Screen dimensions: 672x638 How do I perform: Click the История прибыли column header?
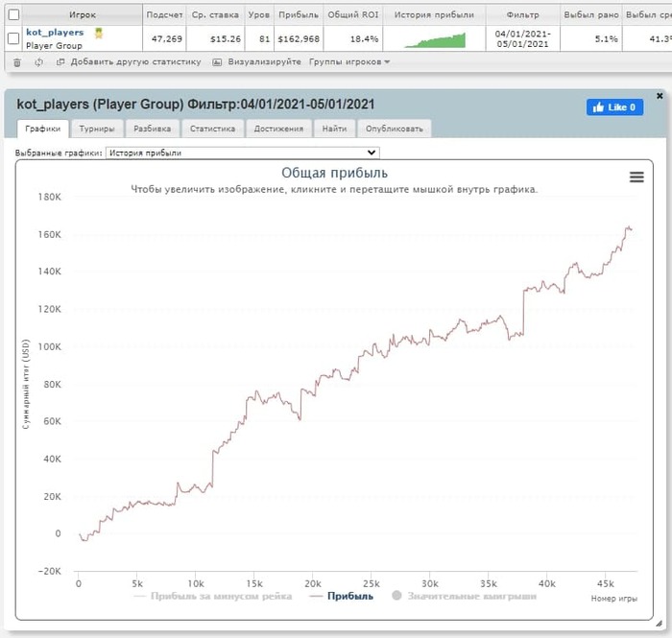click(434, 15)
